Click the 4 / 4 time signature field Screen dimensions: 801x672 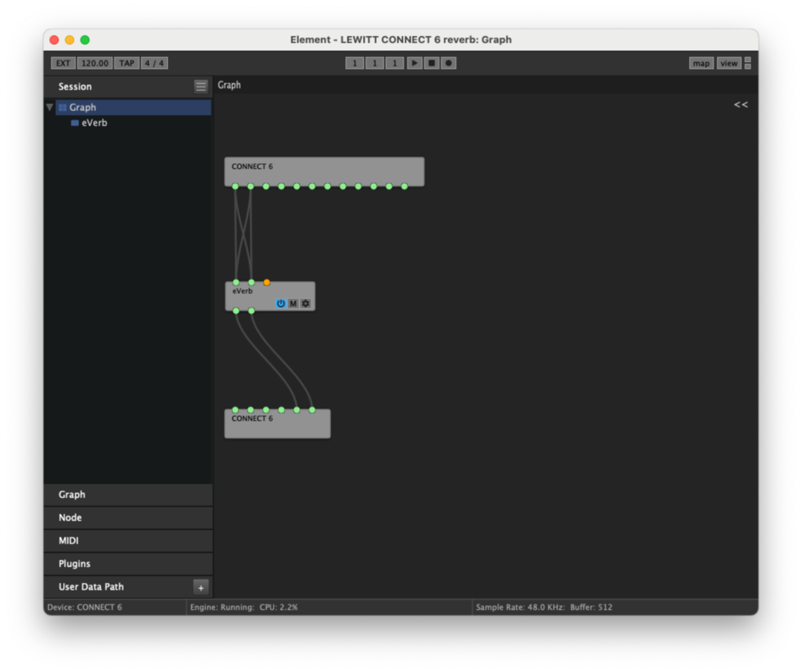(x=155, y=63)
